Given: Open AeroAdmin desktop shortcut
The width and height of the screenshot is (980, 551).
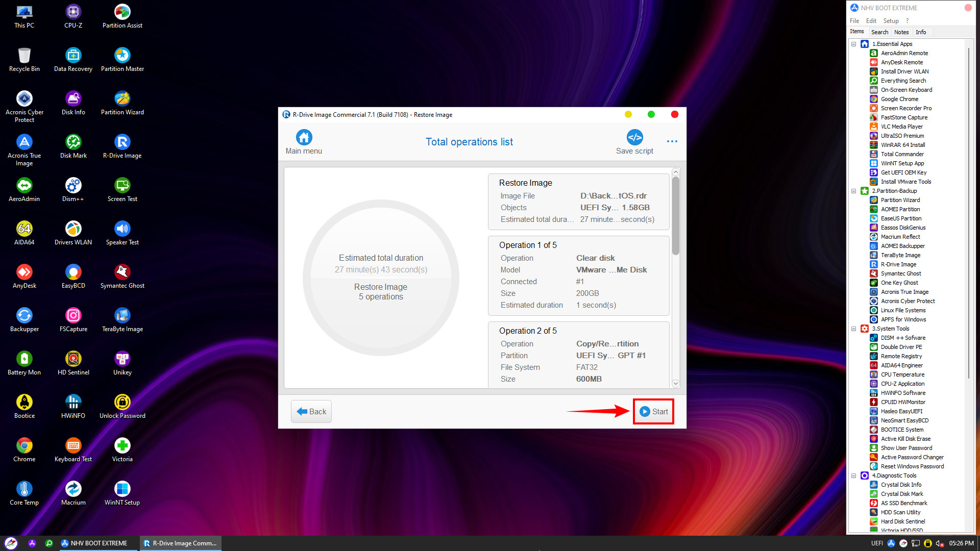Looking at the screenshot, I should (x=24, y=190).
